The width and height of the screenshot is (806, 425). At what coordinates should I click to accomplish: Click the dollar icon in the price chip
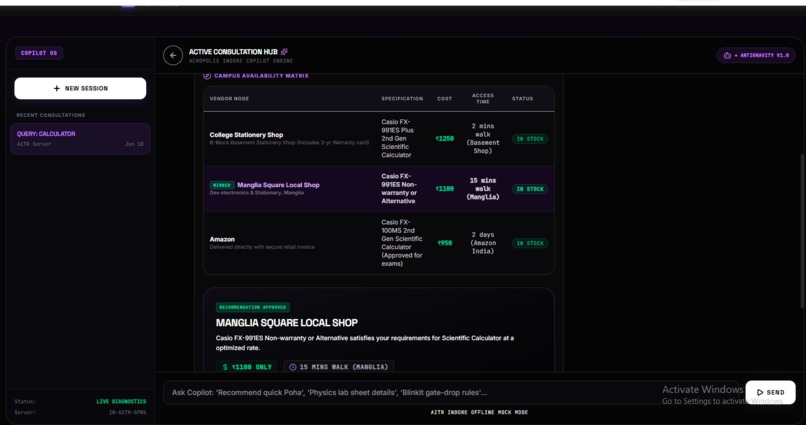pos(225,367)
